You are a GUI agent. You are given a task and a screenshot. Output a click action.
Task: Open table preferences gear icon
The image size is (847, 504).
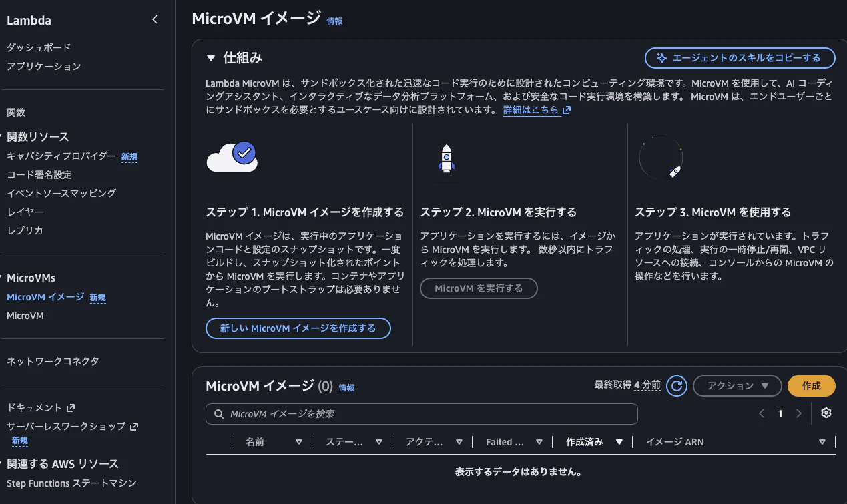[x=826, y=413]
